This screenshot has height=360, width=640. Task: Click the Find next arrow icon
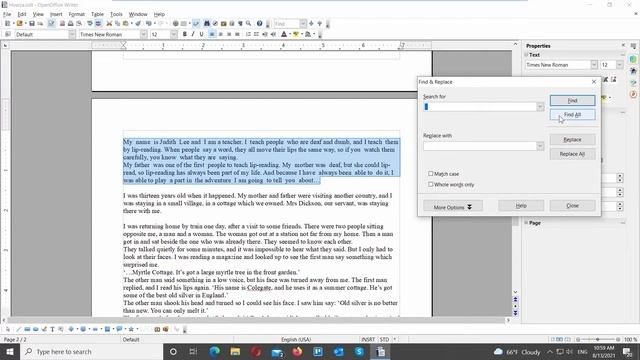pyautogui.click(x=311, y=24)
